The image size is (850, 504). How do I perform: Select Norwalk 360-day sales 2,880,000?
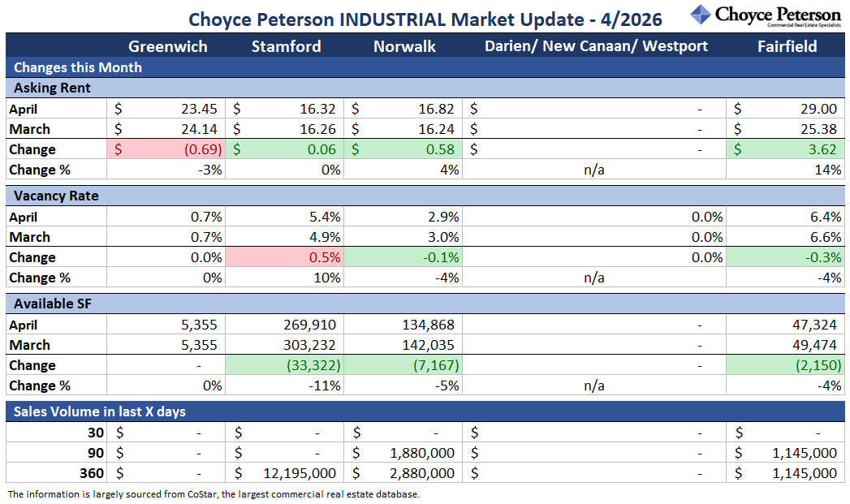click(x=403, y=473)
